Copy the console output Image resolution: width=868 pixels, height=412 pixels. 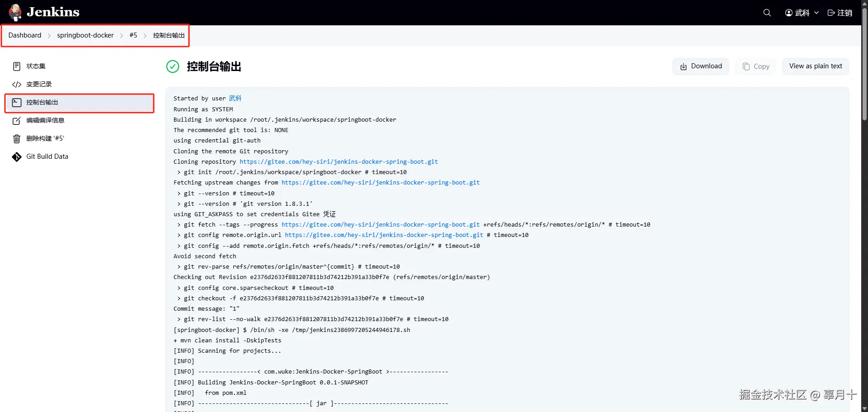point(756,66)
